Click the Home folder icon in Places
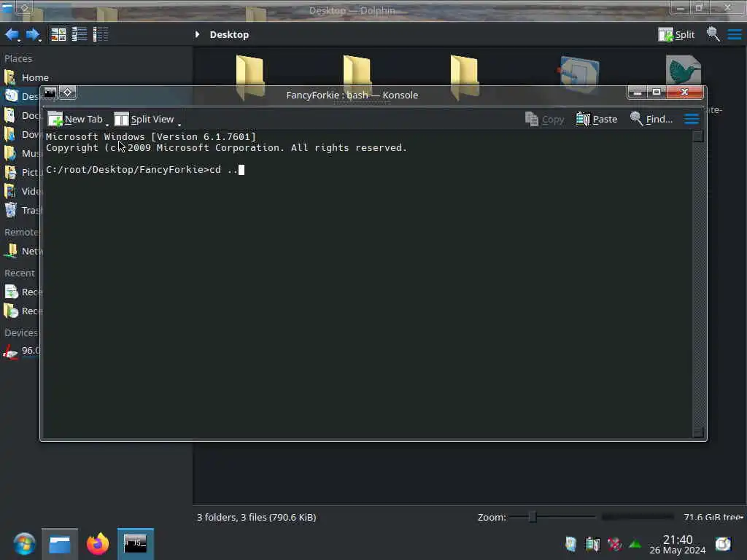 pos(10,77)
